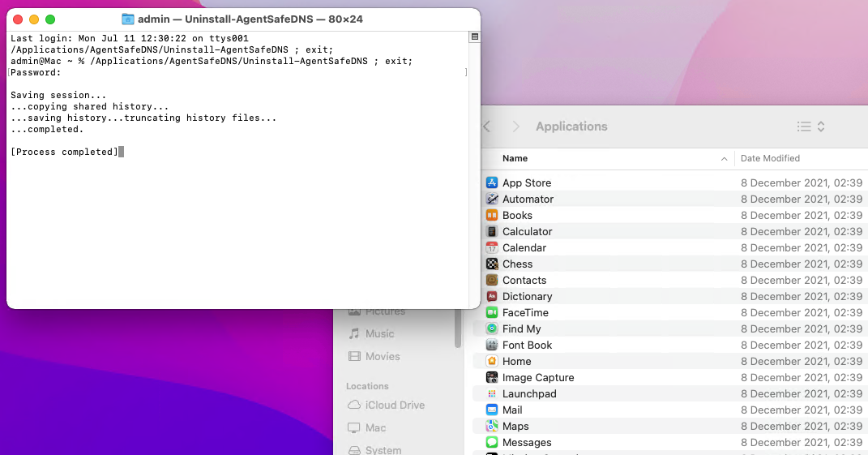The width and height of the screenshot is (868, 455).
Task: Click the Mail row's date modified cell
Action: coord(802,410)
